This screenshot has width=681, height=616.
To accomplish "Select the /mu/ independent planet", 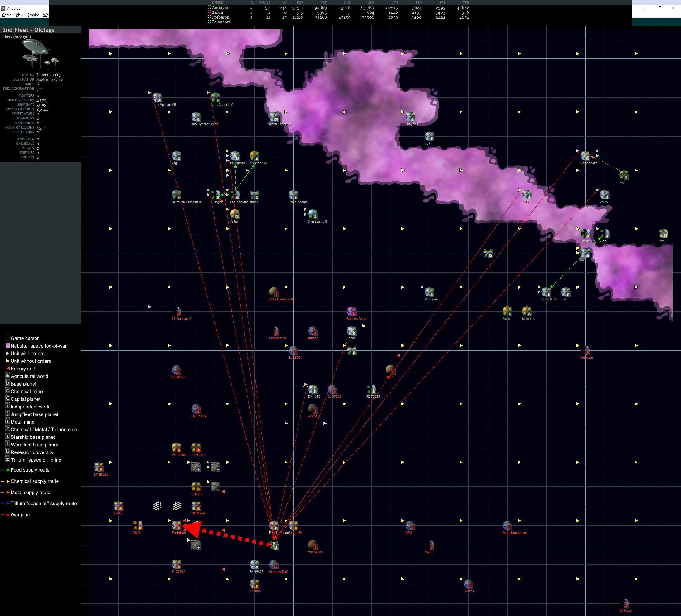I will (x=507, y=311).
